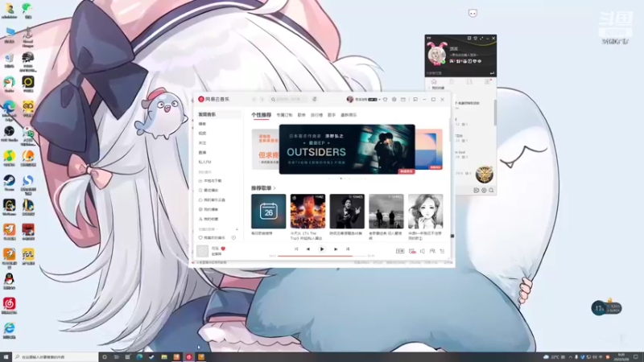This screenshot has width=644, height=362.
Task: Switch to the 歌单 tab
Action: pos(301,115)
